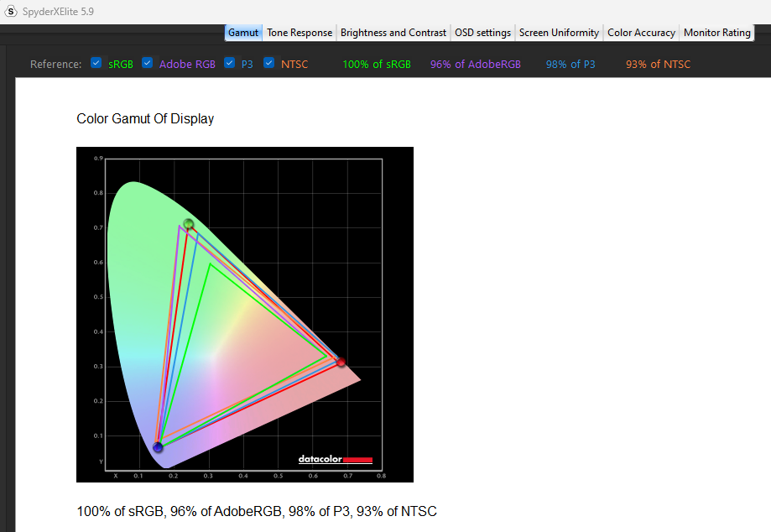Go to the OSD settings tab

482,33
